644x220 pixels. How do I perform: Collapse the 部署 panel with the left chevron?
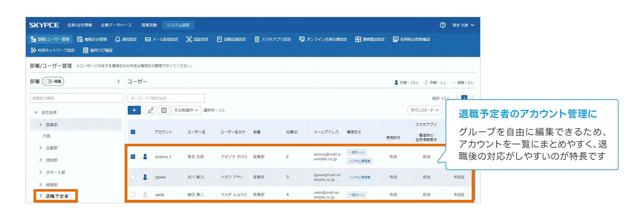click(119, 82)
